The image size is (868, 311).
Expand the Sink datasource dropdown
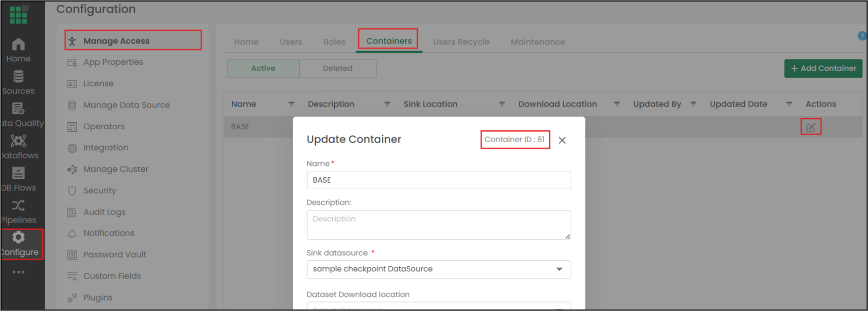tap(559, 269)
